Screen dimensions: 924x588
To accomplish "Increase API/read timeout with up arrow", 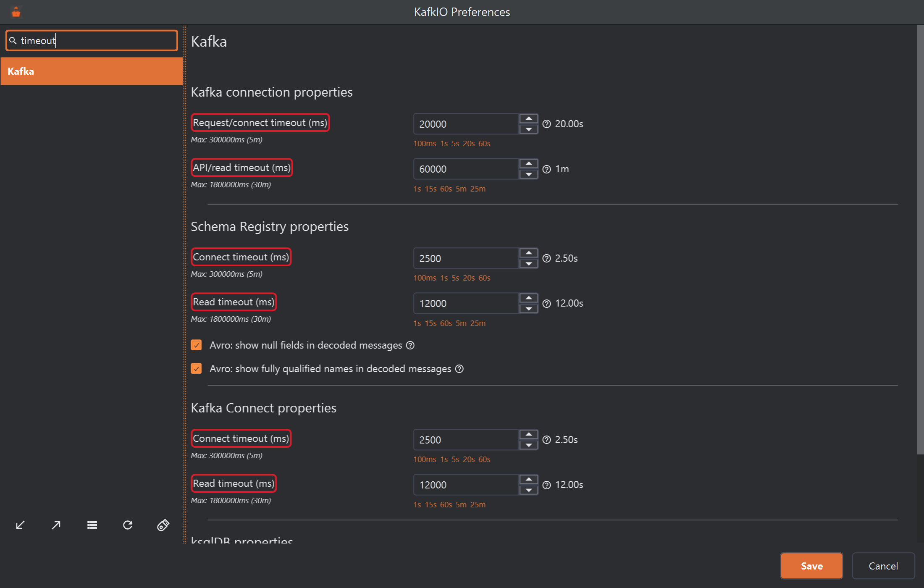I will click(x=529, y=163).
